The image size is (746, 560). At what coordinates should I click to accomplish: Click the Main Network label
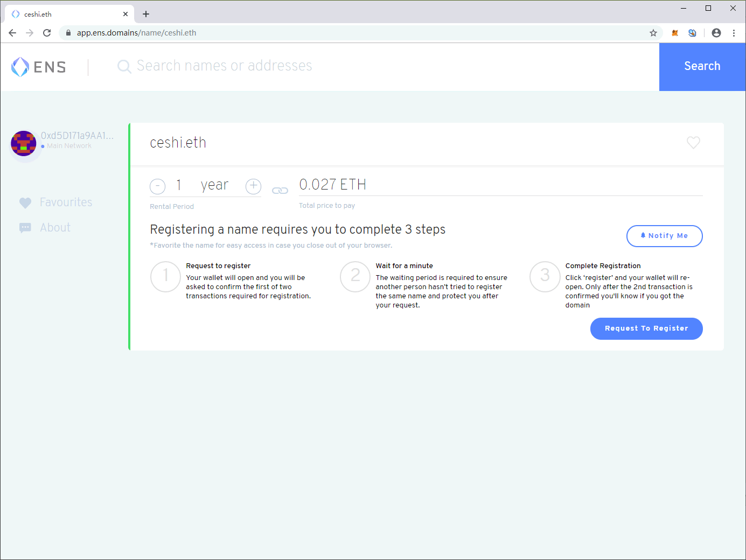coord(69,146)
